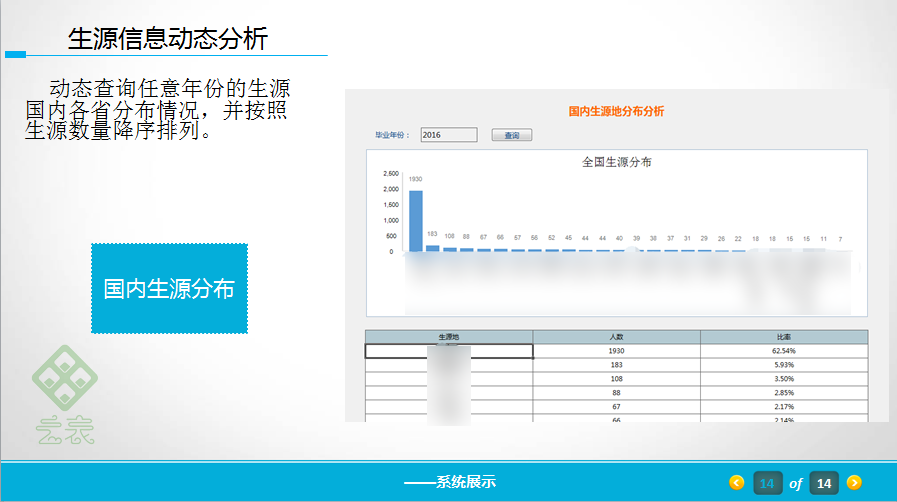Click the heading 国内生源地分布分析

tap(616, 111)
